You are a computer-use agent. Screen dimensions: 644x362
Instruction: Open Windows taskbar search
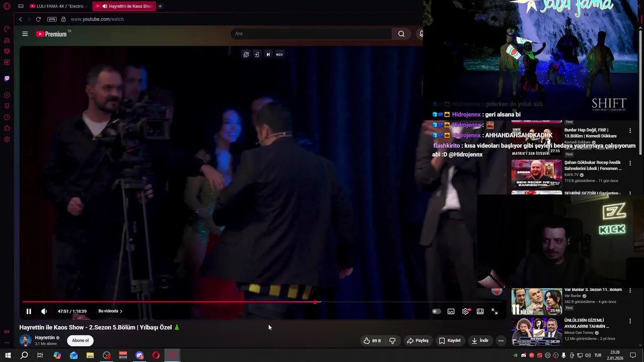[24, 355]
